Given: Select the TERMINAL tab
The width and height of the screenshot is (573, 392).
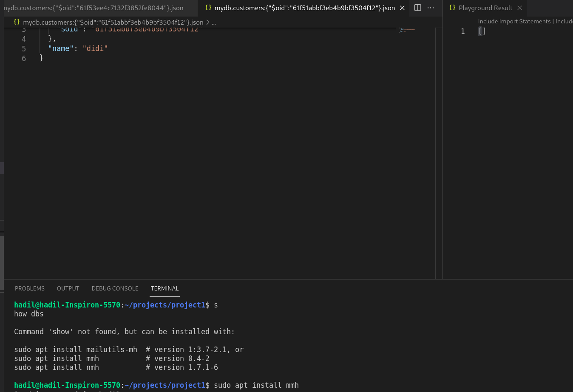Looking at the screenshot, I should (x=165, y=288).
